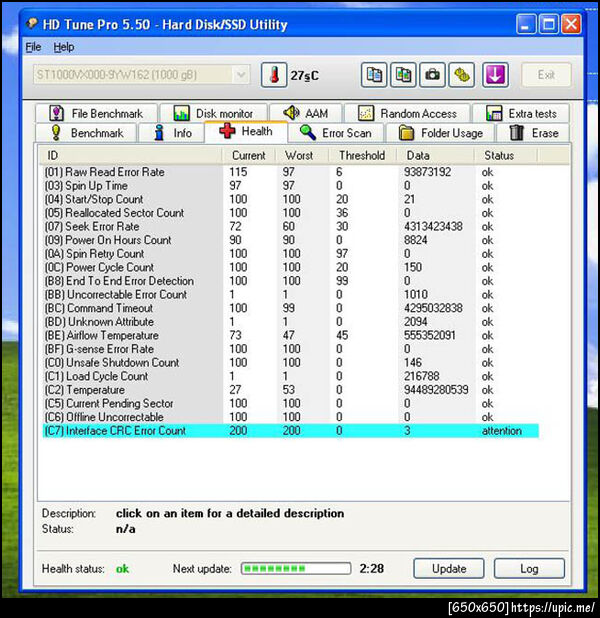Click the data value 93873192

click(x=427, y=172)
